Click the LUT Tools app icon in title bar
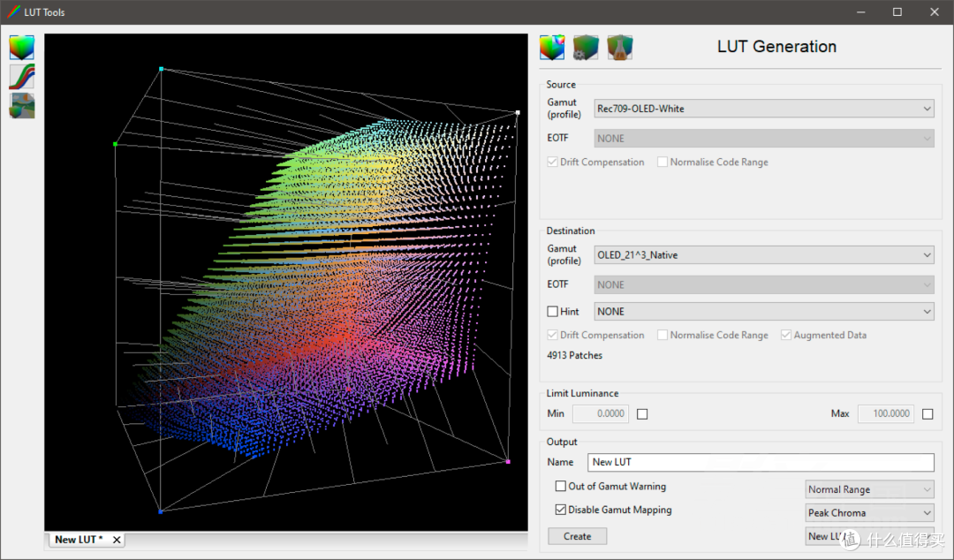 click(x=13, y=11)
